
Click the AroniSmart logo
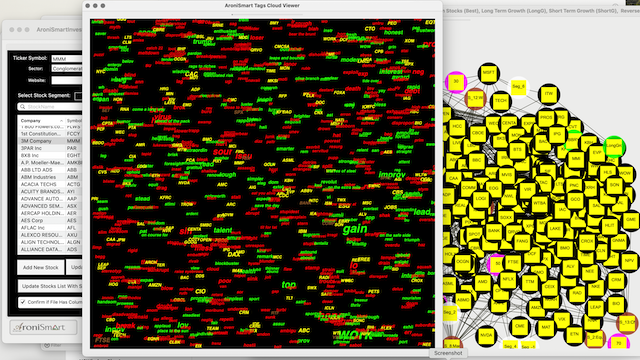[43, 327]
